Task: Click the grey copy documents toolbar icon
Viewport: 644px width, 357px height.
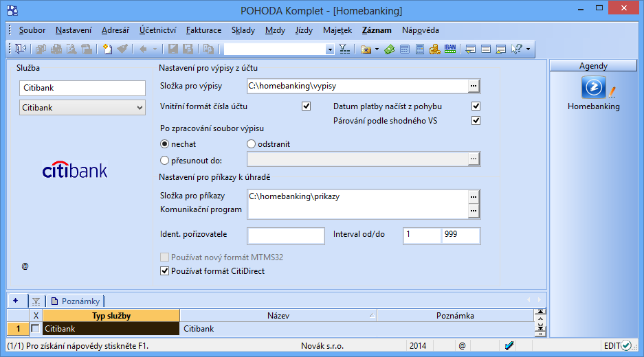Action: point(208,49)
